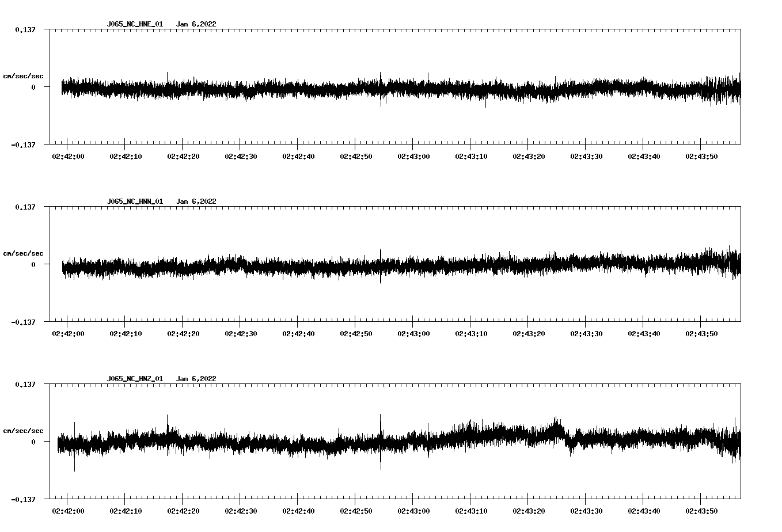Select 02:43:00 time label under HNE plot

click(x=413, y=157)
